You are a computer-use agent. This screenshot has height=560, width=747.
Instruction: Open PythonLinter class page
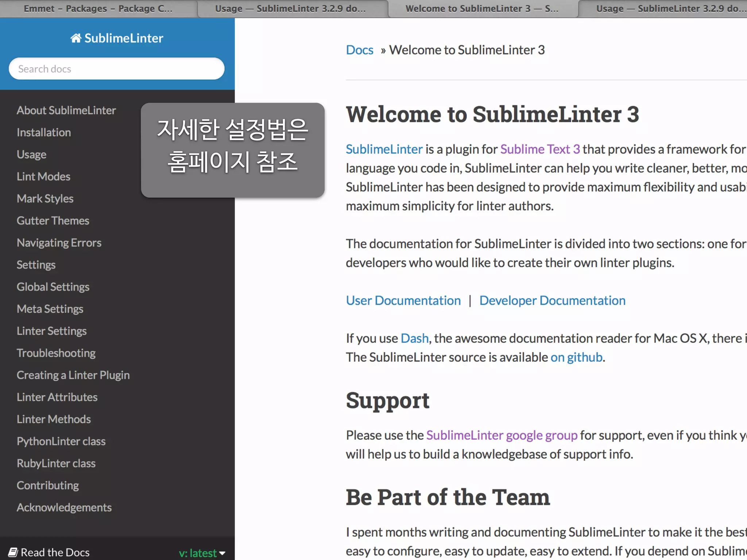[61, 441]
